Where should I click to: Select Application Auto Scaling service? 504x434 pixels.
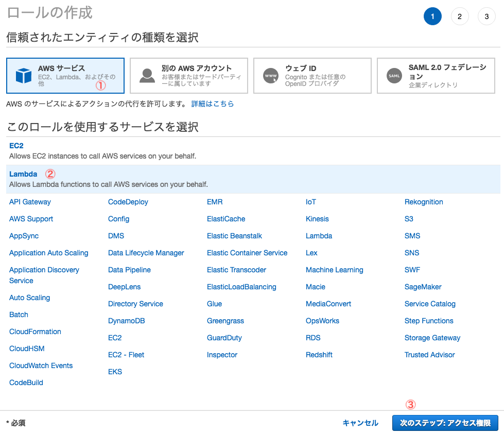tap(48, 253)
